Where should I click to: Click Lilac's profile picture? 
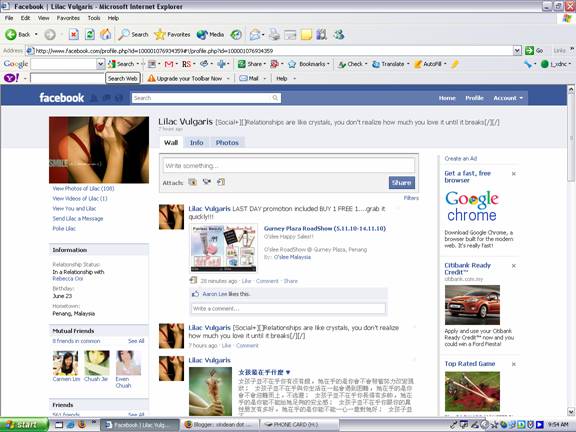coord(99,150)
